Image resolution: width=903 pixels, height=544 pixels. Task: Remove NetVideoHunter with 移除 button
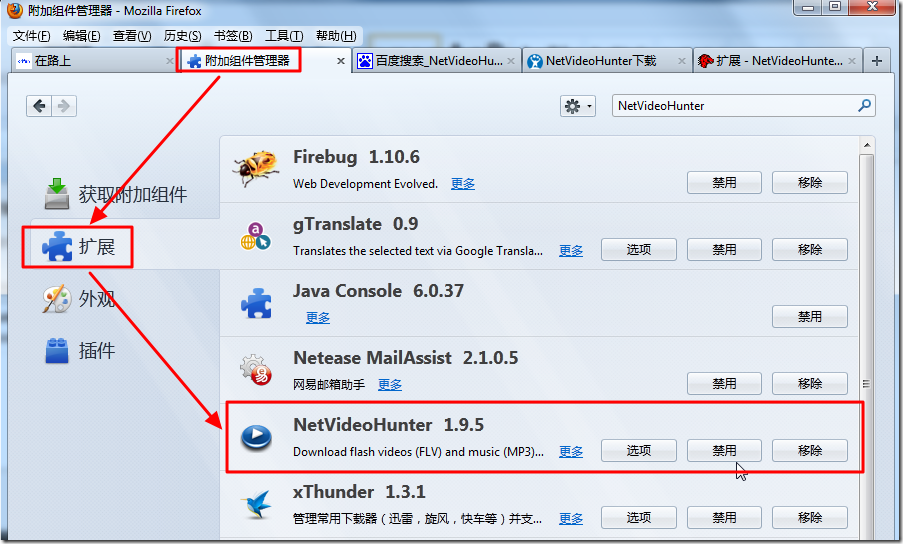tap(810, 451)
